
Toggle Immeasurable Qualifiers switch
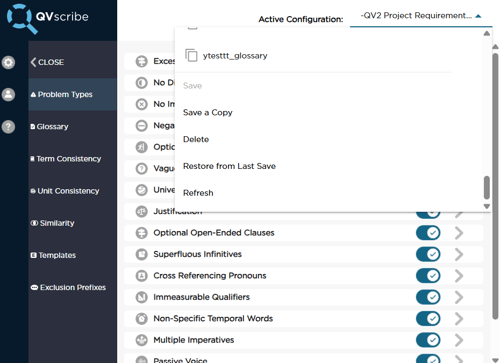428,297
